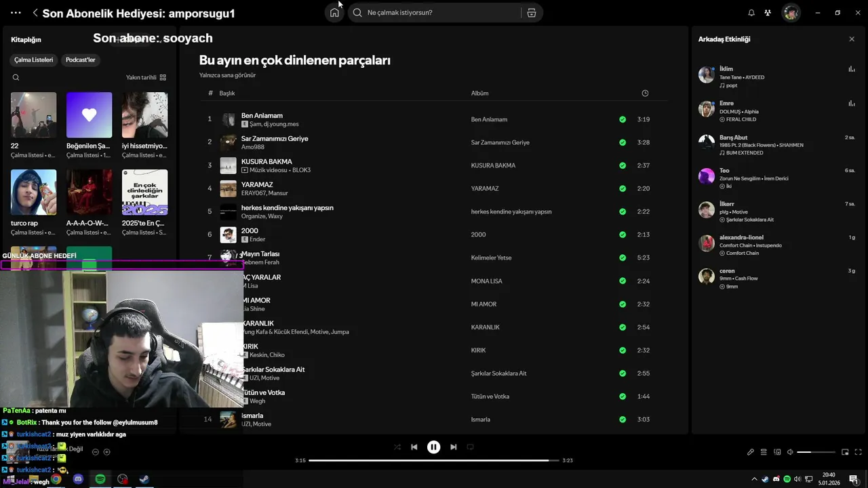Show lyrics with the microphone icon
The width and height of the screenshot is (868, 488).
[x=751, y=452]
